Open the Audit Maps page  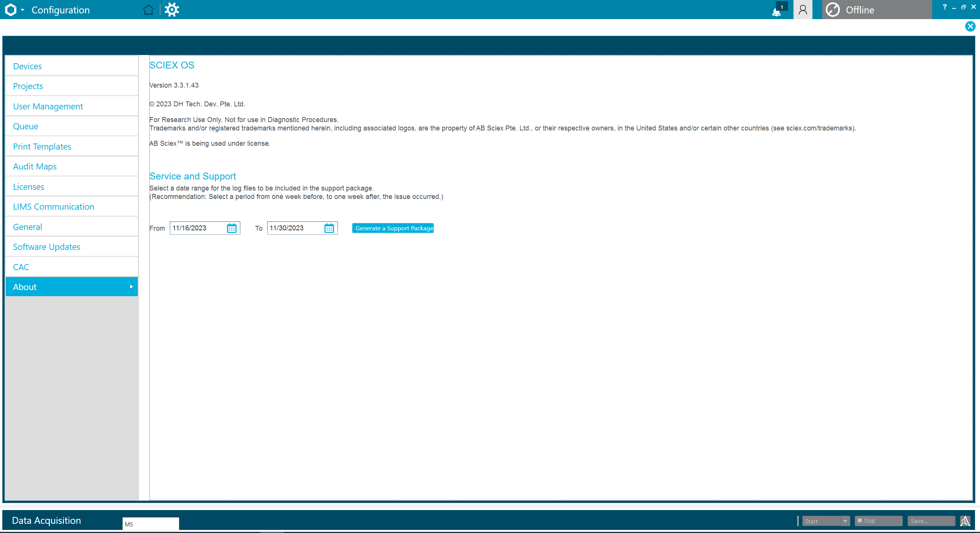tap(72, 166)
